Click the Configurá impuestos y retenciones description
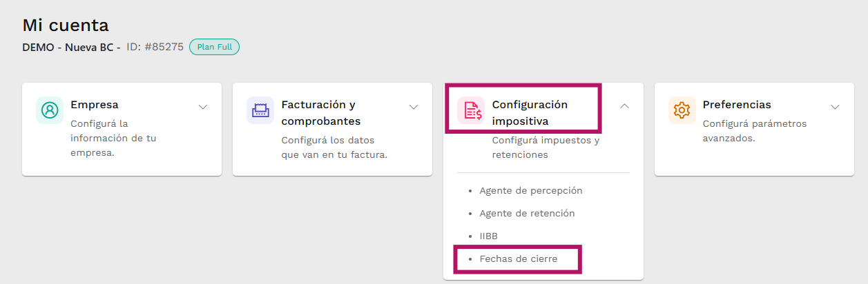Screen dimensions: 868x284 [546, 148]
